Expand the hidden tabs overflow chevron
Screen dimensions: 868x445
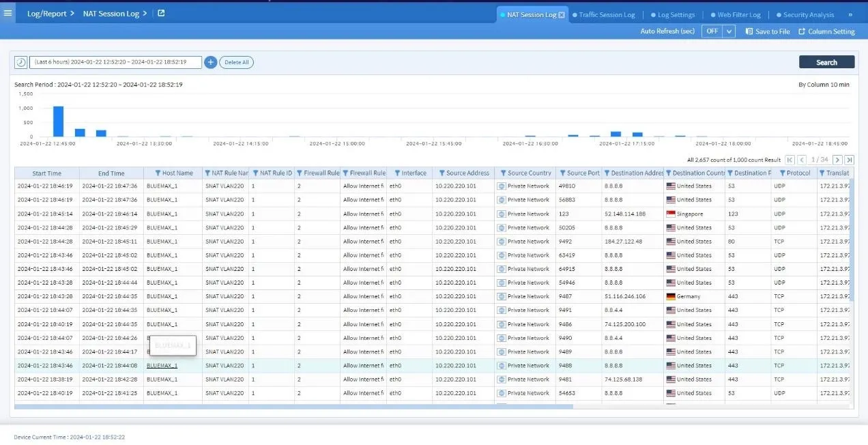(850, 14)
